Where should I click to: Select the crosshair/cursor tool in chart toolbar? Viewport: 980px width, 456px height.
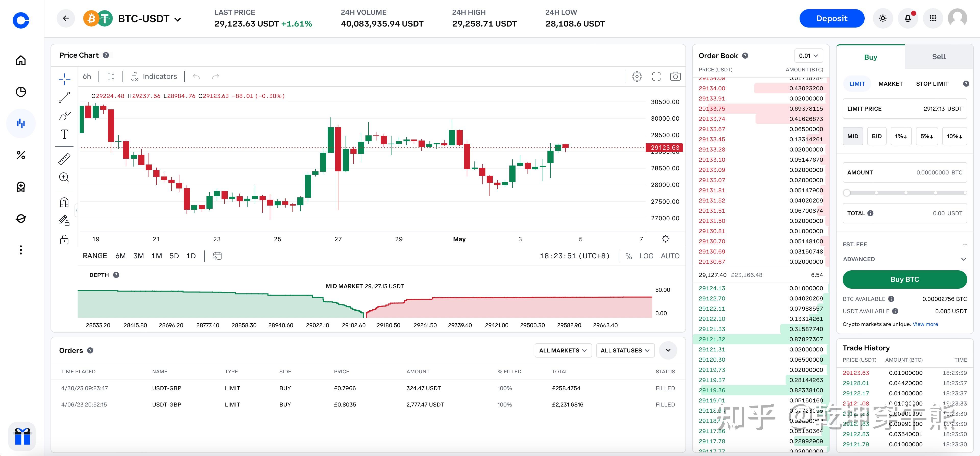(x=63, y=77)
